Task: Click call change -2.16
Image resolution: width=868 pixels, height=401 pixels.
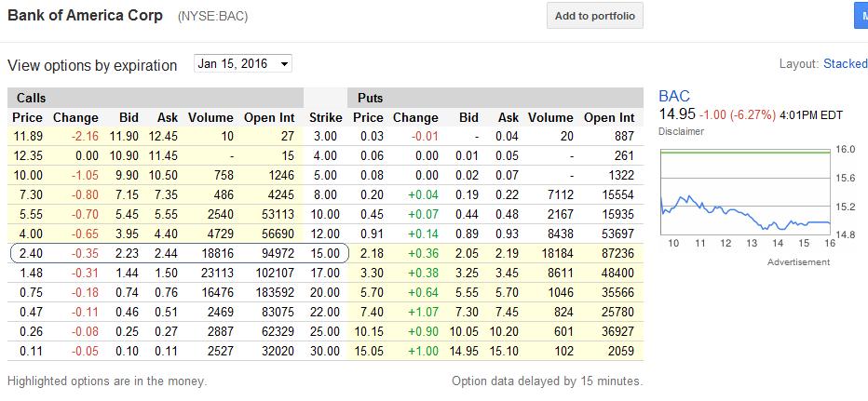Action: click(x=84, y=137)
